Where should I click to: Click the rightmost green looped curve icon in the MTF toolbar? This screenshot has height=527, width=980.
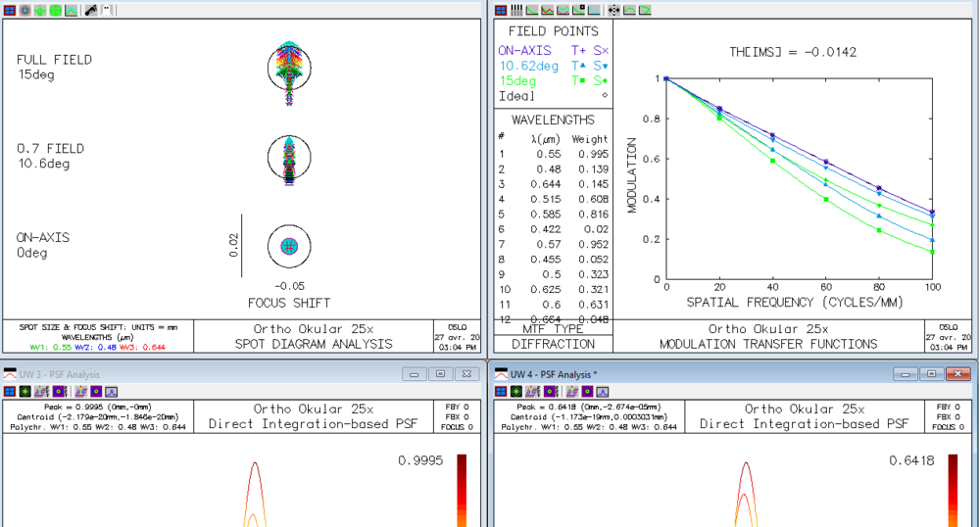(645, 11)
